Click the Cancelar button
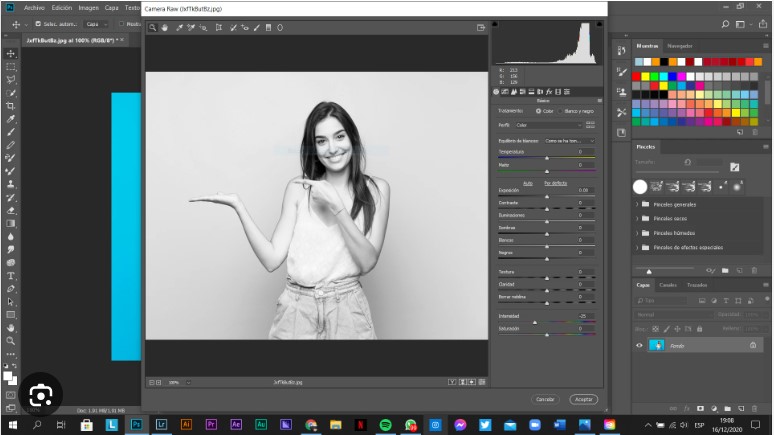 coord(545,398)
